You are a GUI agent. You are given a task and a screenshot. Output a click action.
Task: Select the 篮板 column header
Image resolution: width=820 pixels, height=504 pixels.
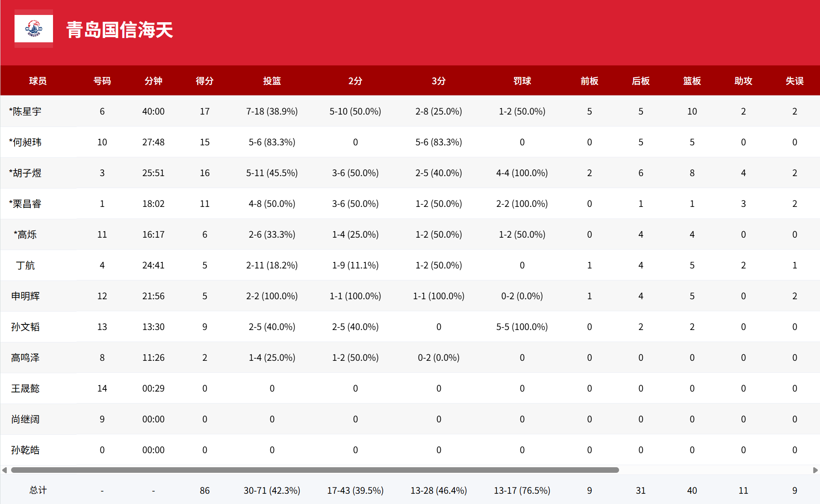(x=692, y=81)
